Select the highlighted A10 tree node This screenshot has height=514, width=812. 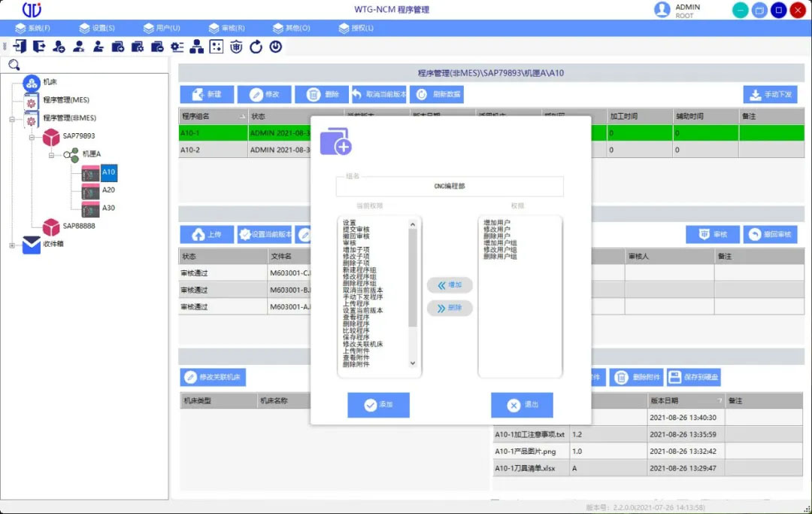[109, 172]
